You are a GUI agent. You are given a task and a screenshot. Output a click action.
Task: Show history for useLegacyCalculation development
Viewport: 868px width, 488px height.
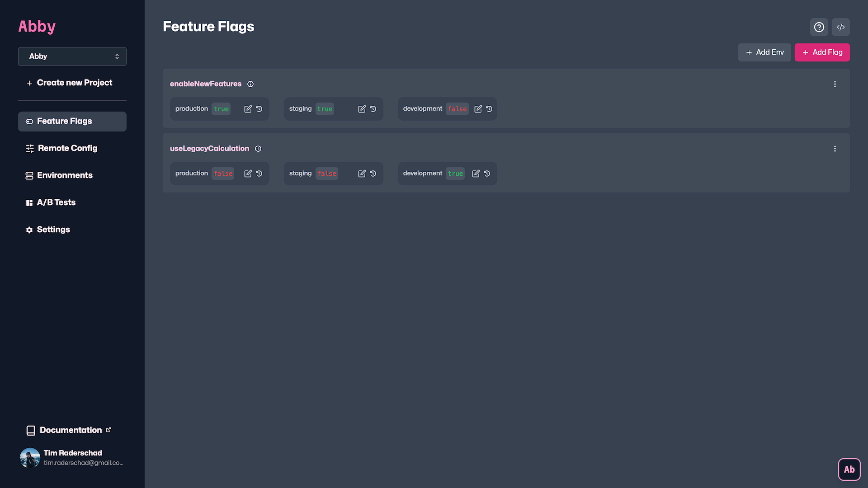click(487, 174)
